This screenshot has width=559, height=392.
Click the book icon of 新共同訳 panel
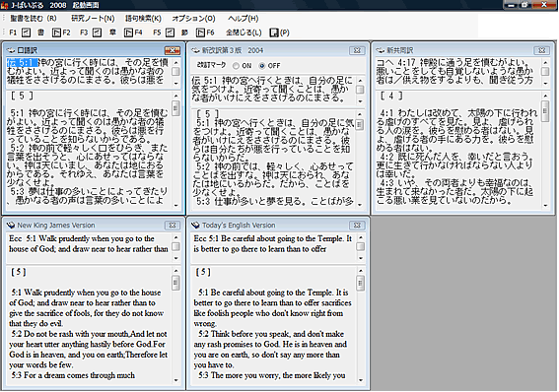[x=380, y=50]
